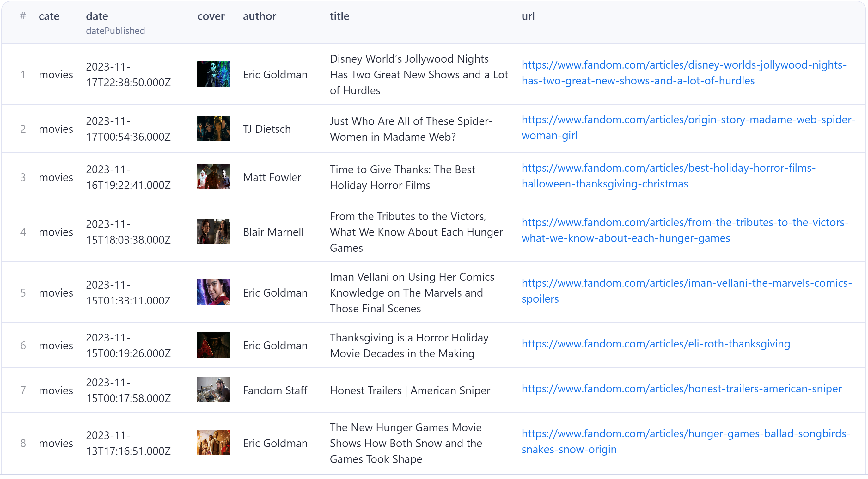Click the Madame Web cover thumbnail
The image size is (868, 479).
(213, 129)
